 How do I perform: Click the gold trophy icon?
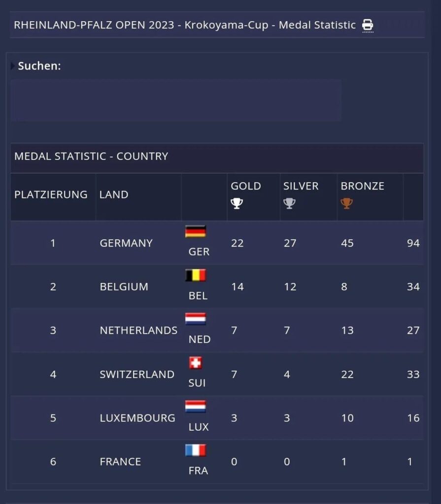point(237,203)
